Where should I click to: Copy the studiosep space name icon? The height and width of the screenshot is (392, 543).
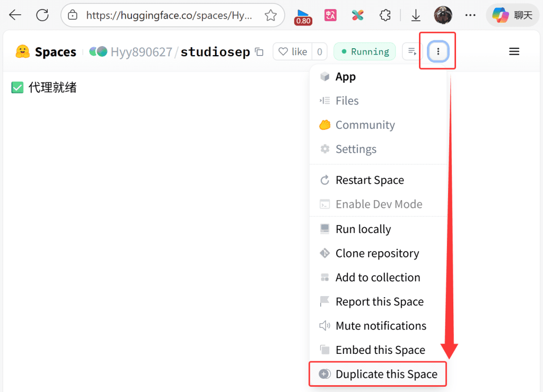[259, 52]
